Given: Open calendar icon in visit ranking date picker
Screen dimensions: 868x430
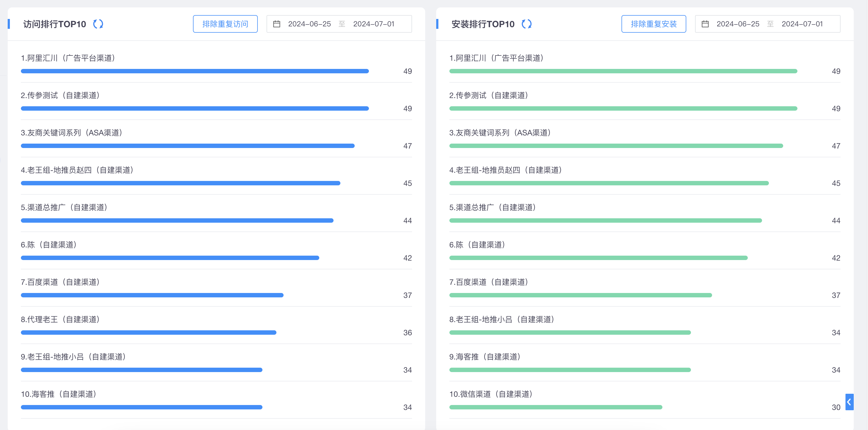Looking at the screenshot, I should 277,24.
